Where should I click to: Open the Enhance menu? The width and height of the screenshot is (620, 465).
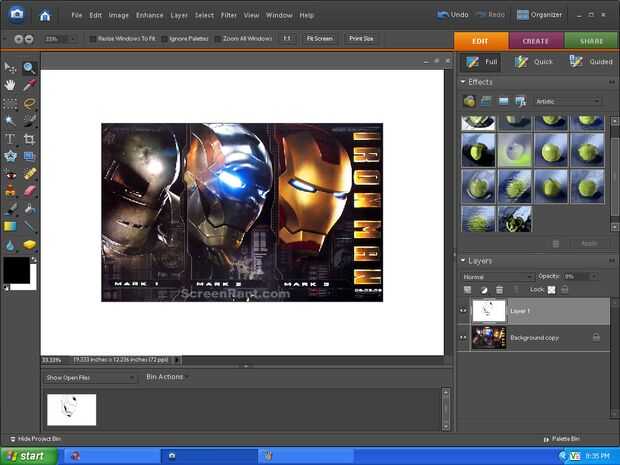click(x=149, y=16)
